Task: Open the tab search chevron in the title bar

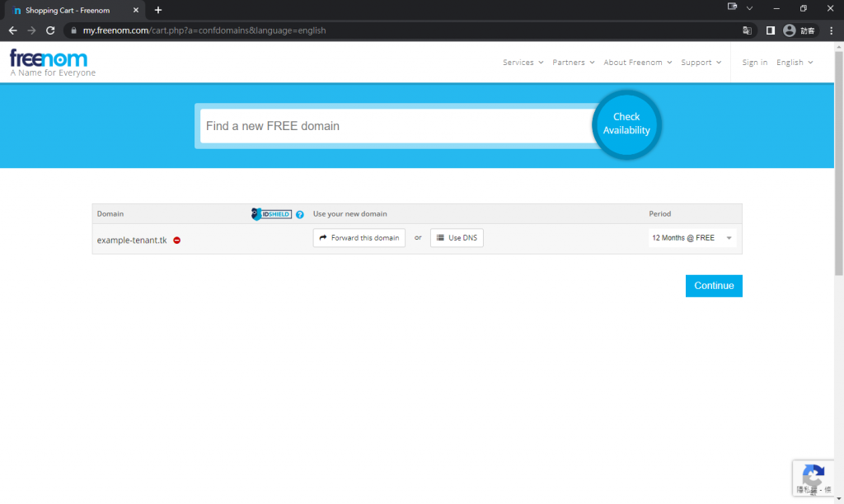Action: click(x=749, y=8)
